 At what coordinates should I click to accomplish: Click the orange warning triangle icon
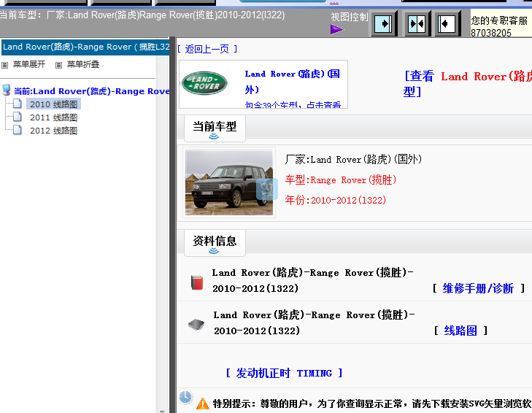203,404
